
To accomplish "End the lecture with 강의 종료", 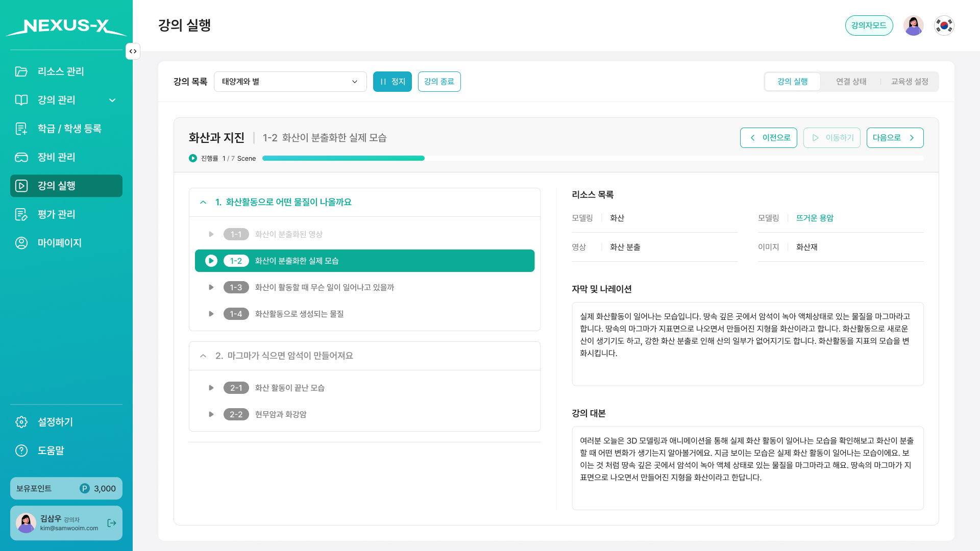I will 439,82.
